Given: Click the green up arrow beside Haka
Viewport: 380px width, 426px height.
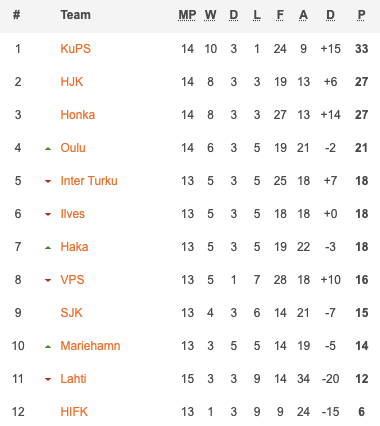Looking at the screenshot, I should coord(48,248).
